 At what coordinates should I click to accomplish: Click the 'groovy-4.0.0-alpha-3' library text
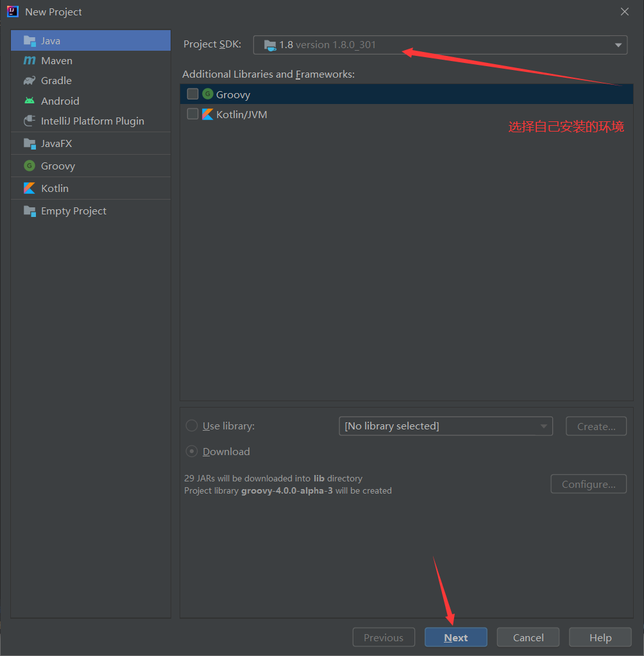(x=287, y=491)
